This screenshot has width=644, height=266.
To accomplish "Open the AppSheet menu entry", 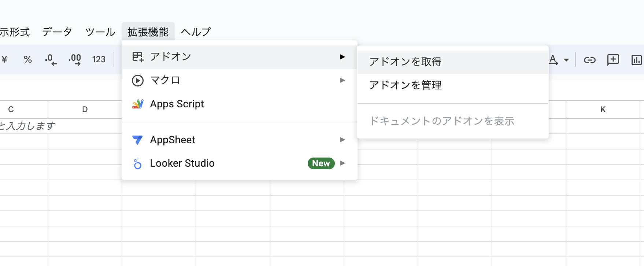I will coord(240,140).
